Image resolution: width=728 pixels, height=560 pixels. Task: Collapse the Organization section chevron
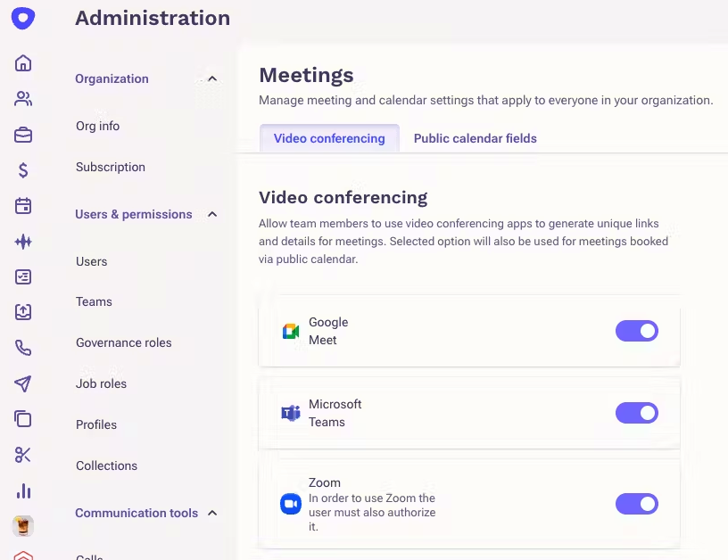pos(212,78)
